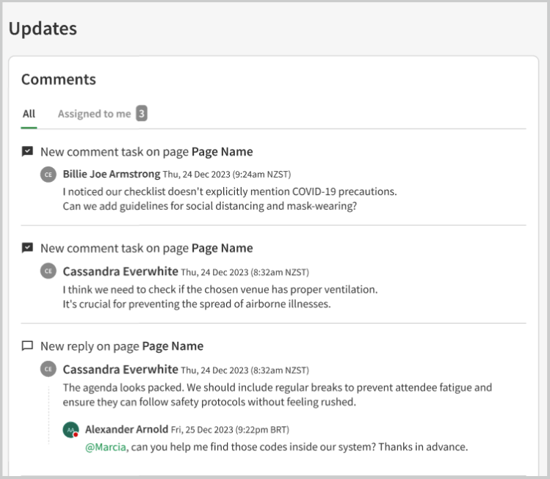Click Billie Joe Armstrong's avatar
The height and width of the screenshot is (479, 550).
tap(48, 174)
